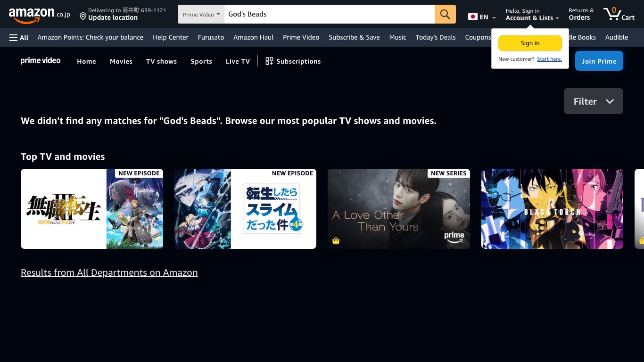644x362 pixels.
Task: Click the Update location pin
Action: (83, 17)
